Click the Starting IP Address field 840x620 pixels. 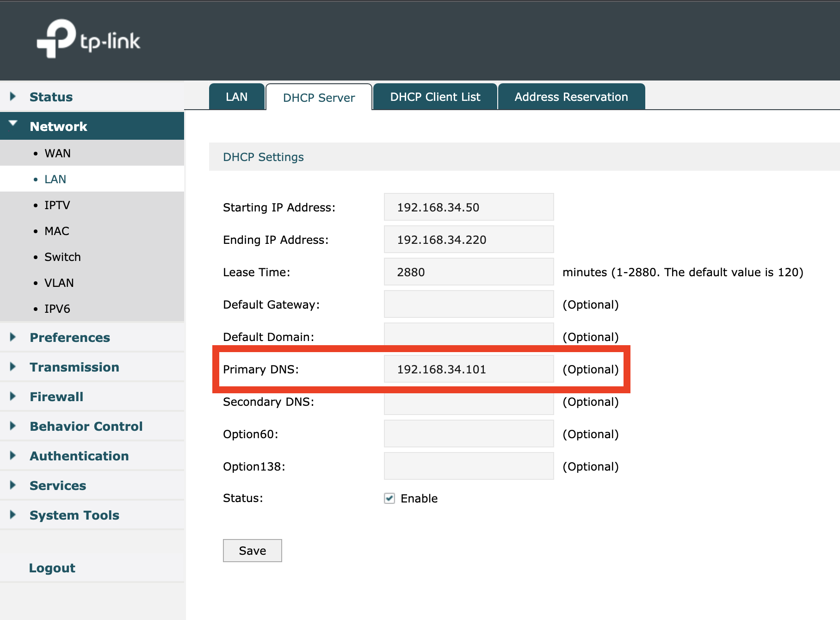point(469,207)
